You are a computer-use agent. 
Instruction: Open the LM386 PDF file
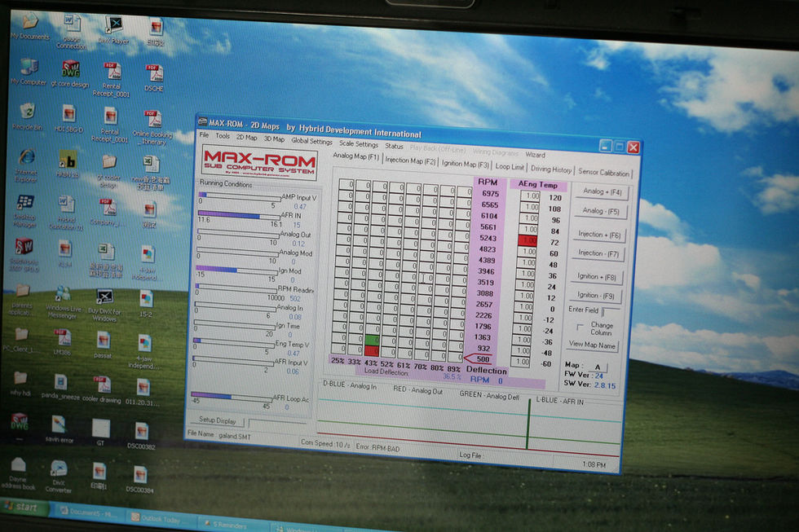tap(62, 342)
